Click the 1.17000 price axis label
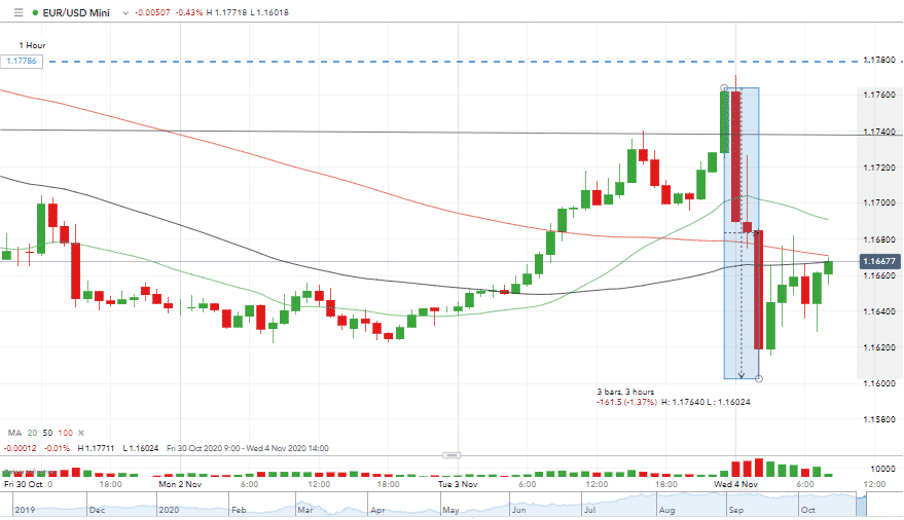 pyautogui.click(x=879, y=203)
